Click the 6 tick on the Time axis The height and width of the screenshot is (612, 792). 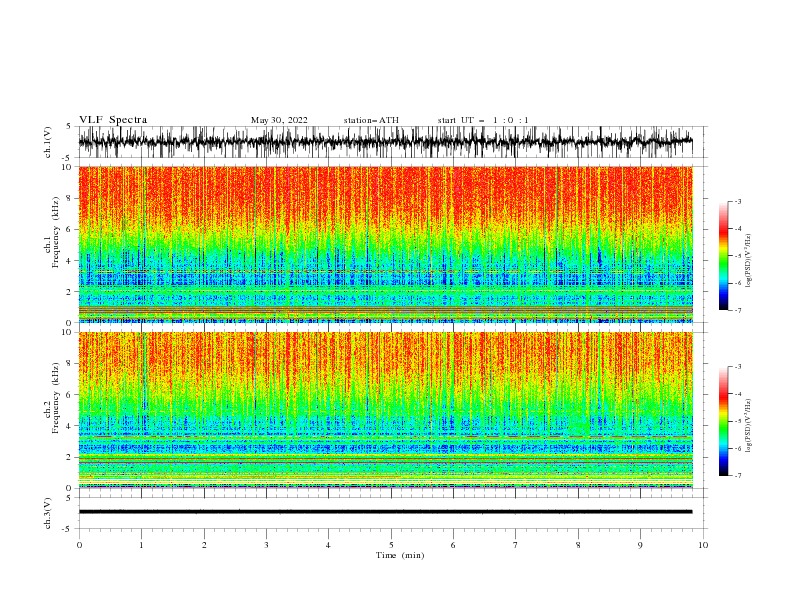tap(453, 545)
